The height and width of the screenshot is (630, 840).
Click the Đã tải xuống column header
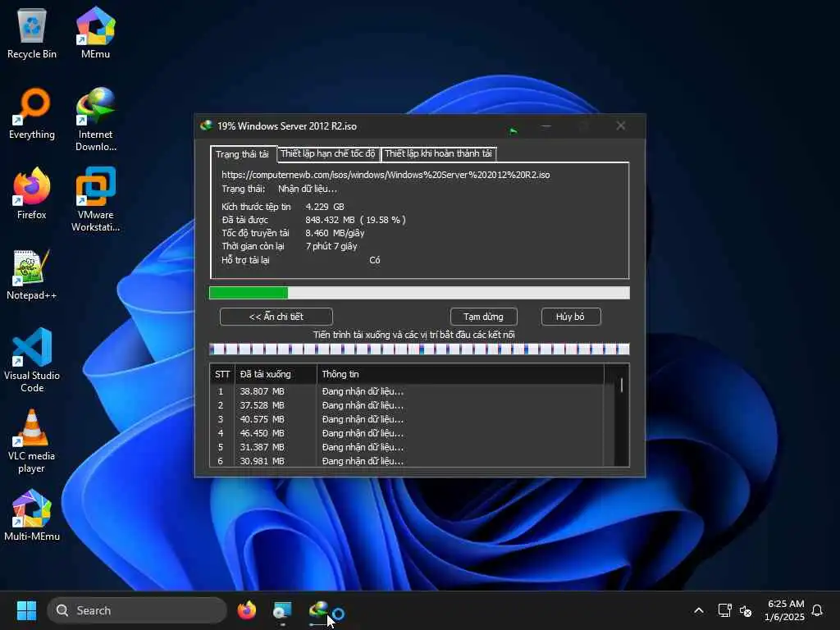coord(276,374)
